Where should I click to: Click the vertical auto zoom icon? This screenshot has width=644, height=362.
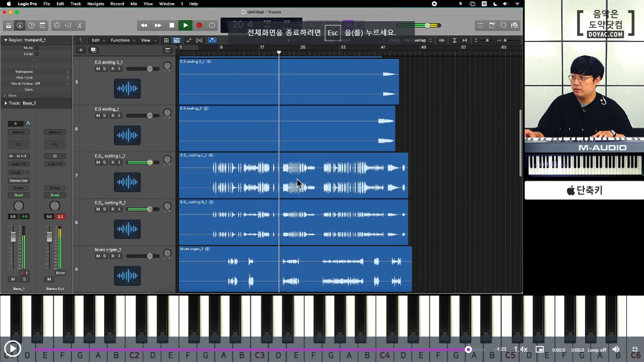point(454,41)
